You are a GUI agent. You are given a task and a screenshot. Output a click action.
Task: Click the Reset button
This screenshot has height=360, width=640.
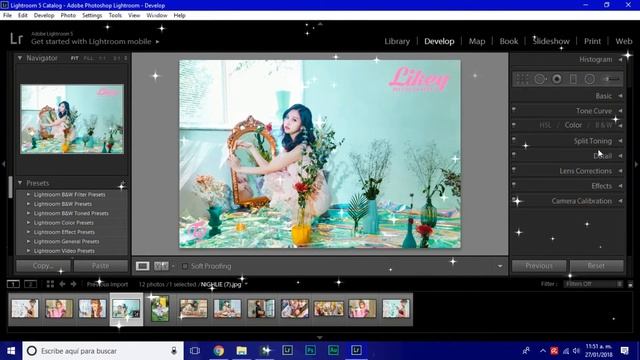coord(596,266)
